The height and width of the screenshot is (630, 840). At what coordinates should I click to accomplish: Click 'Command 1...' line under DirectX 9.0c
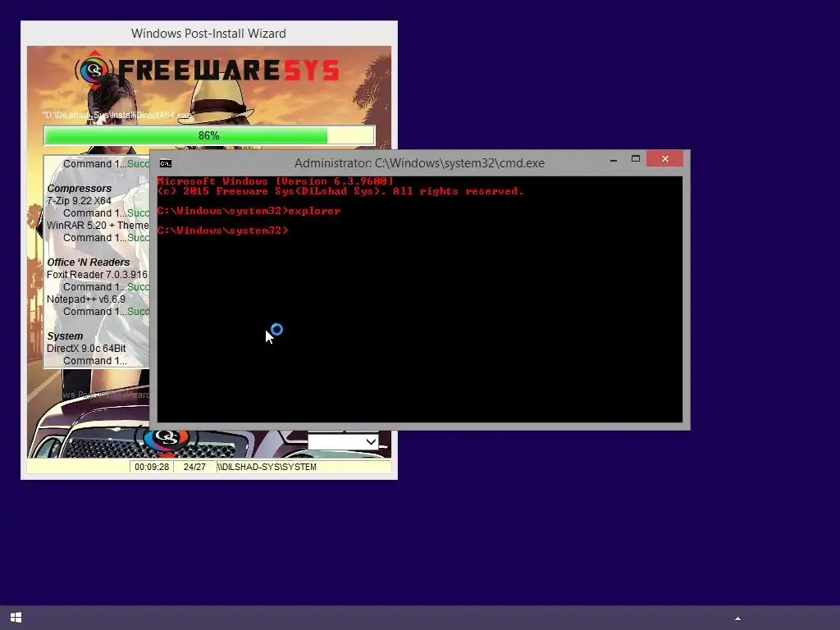coord(95,361)
